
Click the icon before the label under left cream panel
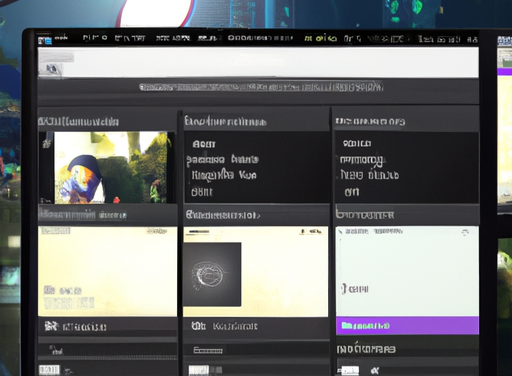coord(52,326)
